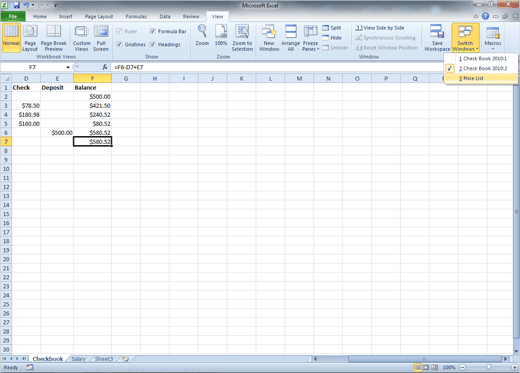Click the Split button
The width and height of the screenshot is (520, 373).
click(x=332, y=28)
